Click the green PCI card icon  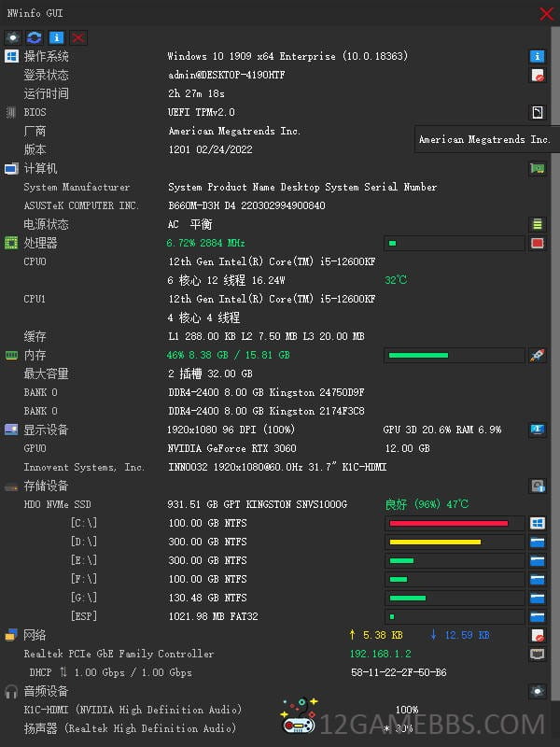(x=537, y=168)
